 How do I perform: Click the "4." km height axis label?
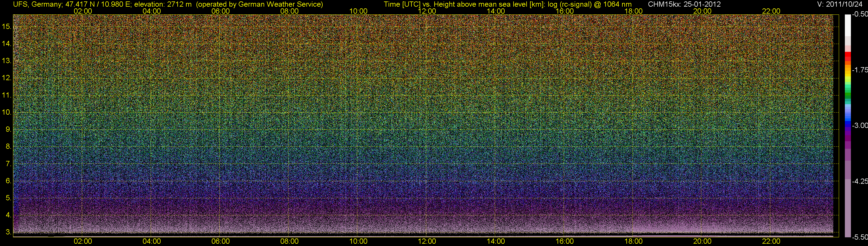click(8, 215)
